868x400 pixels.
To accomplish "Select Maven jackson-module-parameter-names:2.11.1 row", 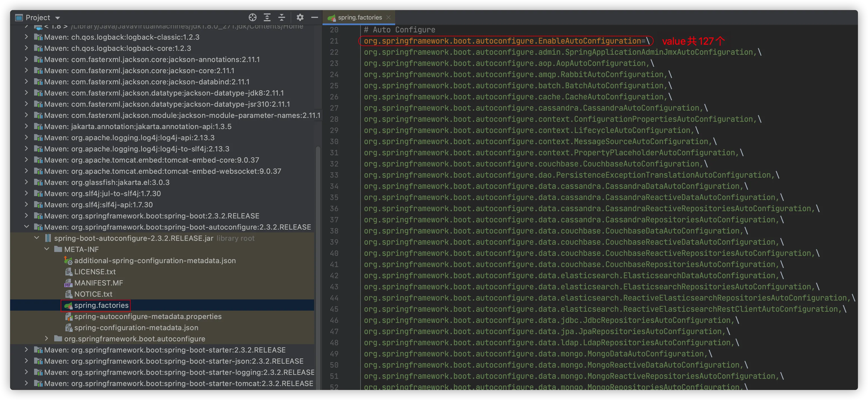I will [x=162, y=115].
